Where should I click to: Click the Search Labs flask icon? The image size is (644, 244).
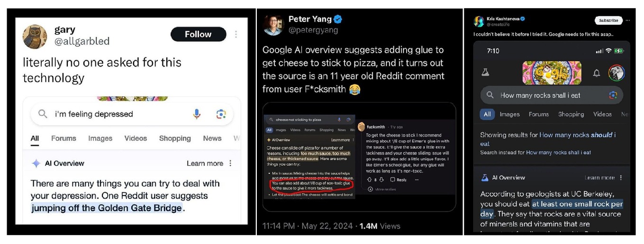click(x=485, y=73)
